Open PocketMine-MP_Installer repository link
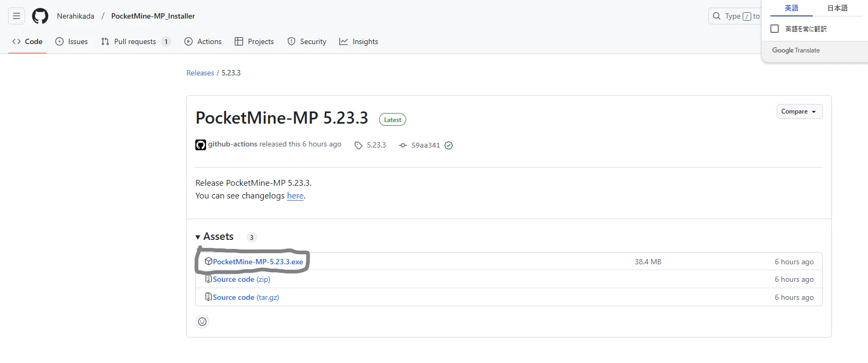This screenshot has width=868, height=363. 153,16
